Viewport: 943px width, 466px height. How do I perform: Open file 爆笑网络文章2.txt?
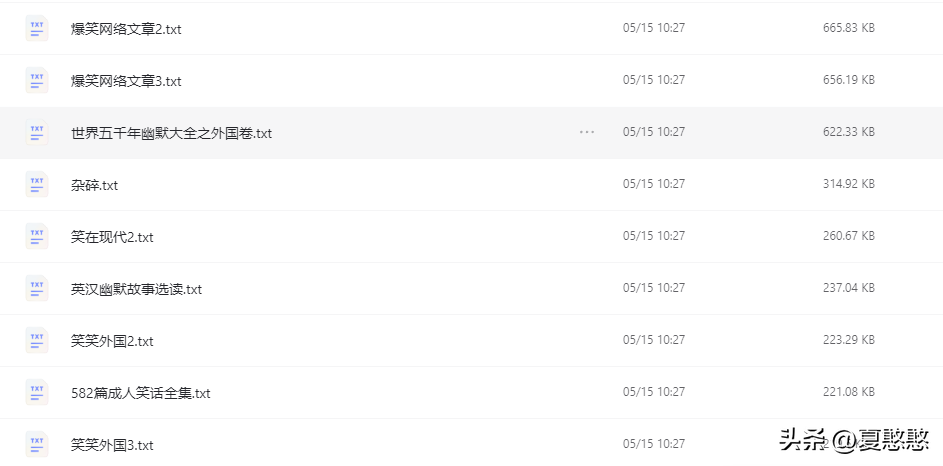(126, 29)
